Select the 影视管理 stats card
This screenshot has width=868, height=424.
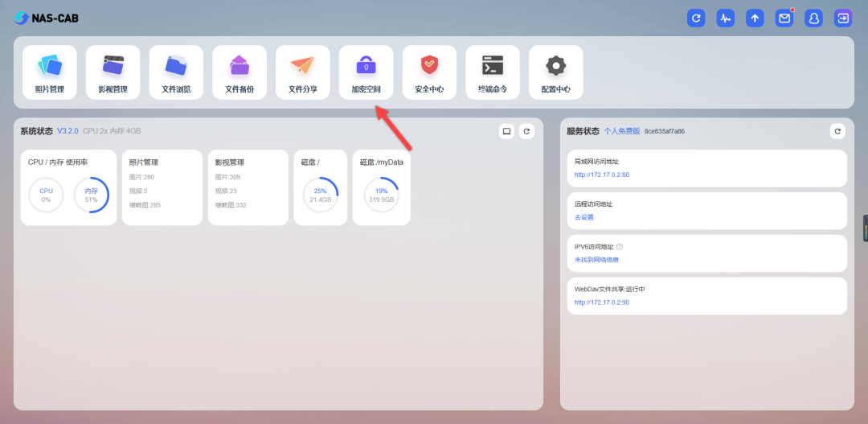pyautogui.click(x=248, y=187)
